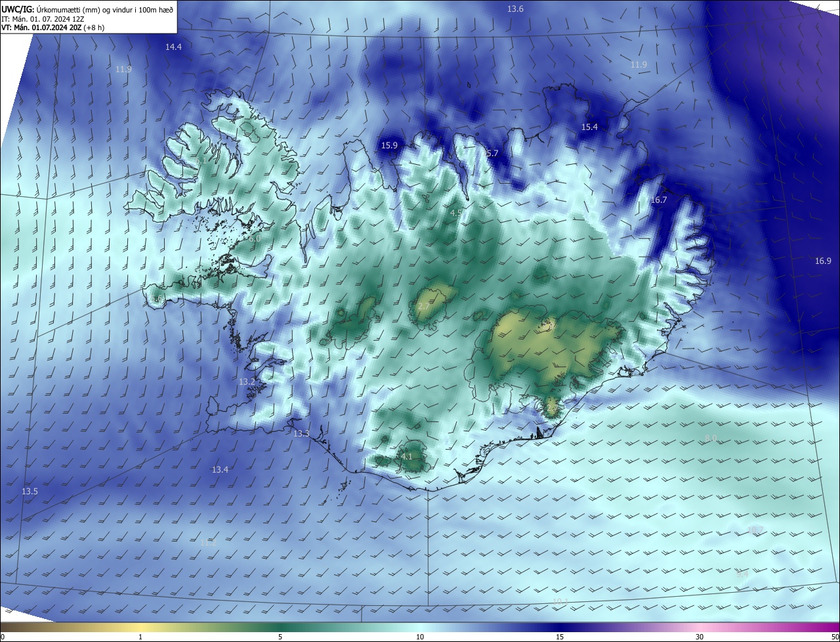Click the color scale tick label 1
The height and width of the screenshot is (642, 840).
coord(140,637)
